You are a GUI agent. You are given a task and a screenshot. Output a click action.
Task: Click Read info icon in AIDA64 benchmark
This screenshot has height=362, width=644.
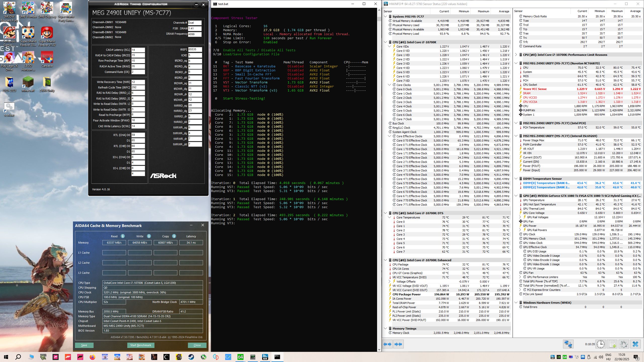click(123, 236)
